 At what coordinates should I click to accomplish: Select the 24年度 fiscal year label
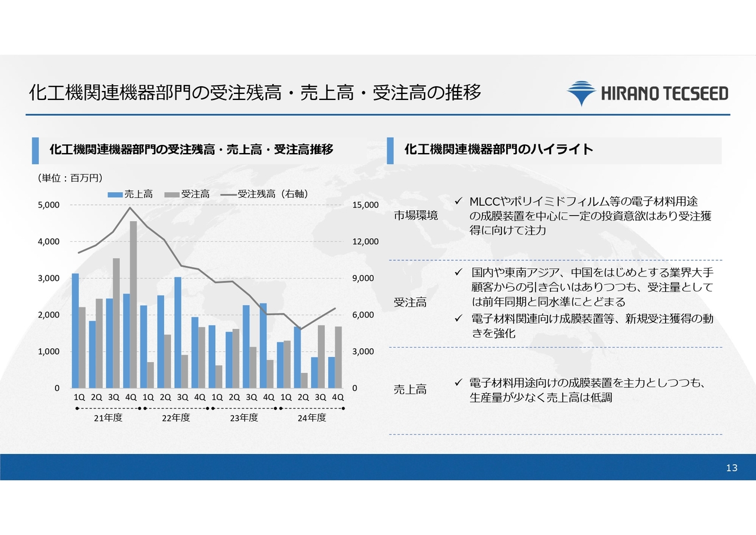pyautogui.click(x=312, y=418)
